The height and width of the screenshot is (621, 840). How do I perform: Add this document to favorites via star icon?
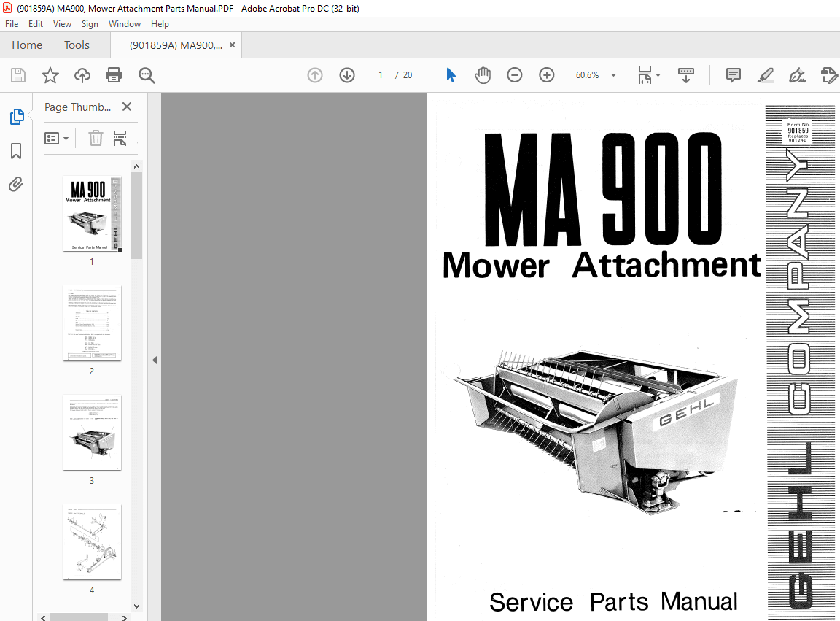point(50,75)
